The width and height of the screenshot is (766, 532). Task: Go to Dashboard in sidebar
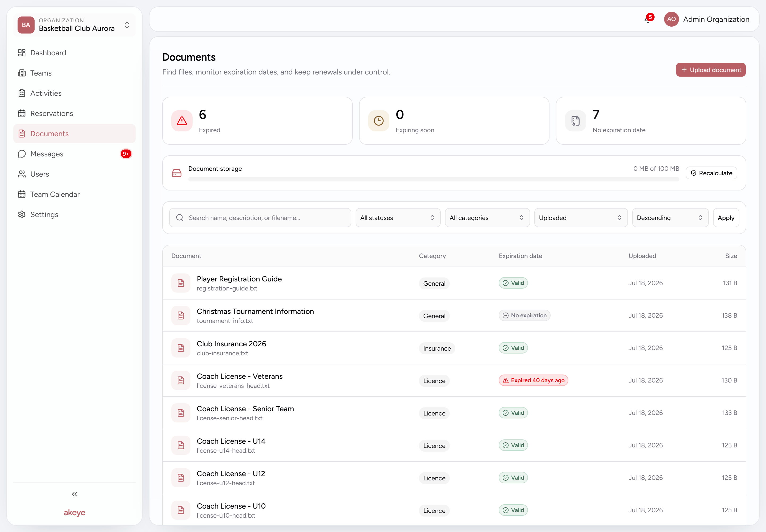click(x=74, y=53)
